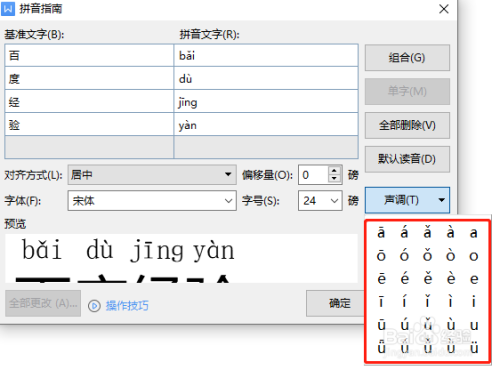Click the pinyin field containing dù
Image resolution: width=500 pixels, height=370 pixels.
pos(266,78)
